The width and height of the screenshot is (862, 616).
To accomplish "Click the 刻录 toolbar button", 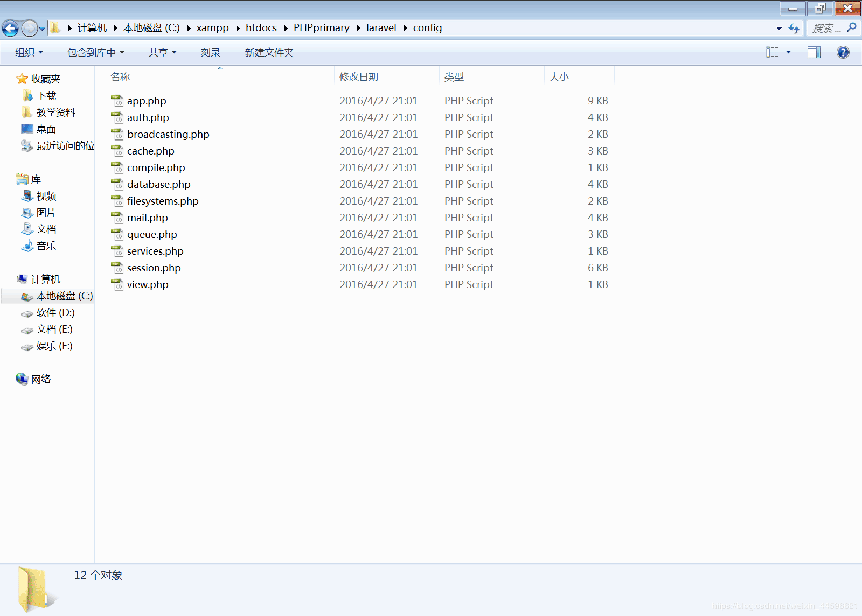I will (x=211, y=52).
